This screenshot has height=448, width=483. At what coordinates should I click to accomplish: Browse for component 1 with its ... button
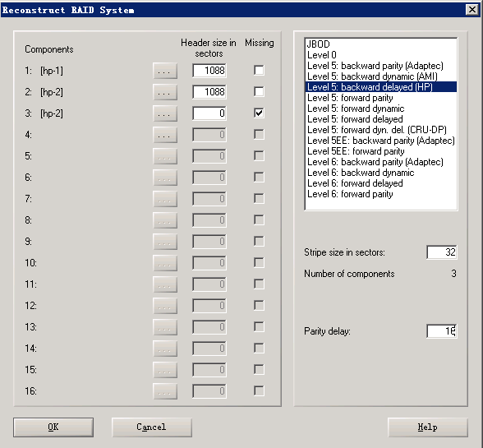pyautogui.click(x=165, y=71)
